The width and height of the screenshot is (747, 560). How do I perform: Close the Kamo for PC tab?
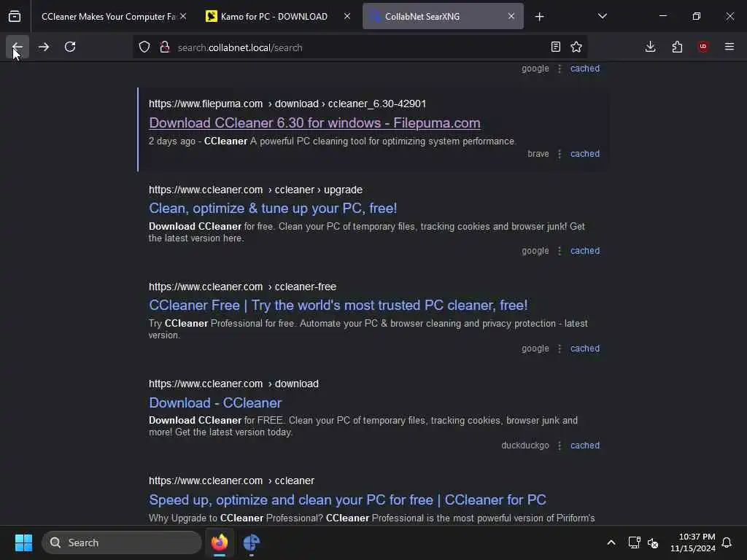347,16
